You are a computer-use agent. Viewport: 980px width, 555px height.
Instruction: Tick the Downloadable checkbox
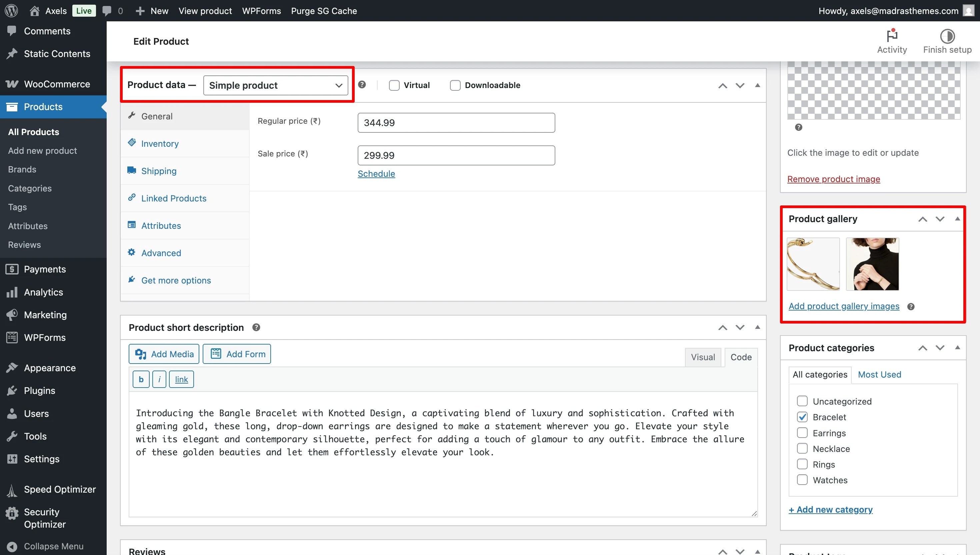(x=455, y=85)
